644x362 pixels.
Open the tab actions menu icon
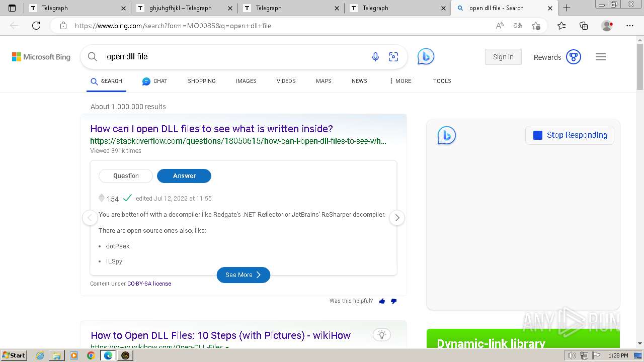pyautogui.click(x=12, y=8)
